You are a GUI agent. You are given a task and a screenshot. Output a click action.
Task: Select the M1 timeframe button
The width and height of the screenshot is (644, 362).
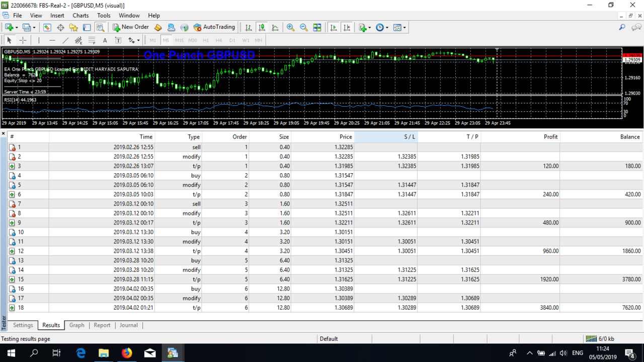[153, 40]
